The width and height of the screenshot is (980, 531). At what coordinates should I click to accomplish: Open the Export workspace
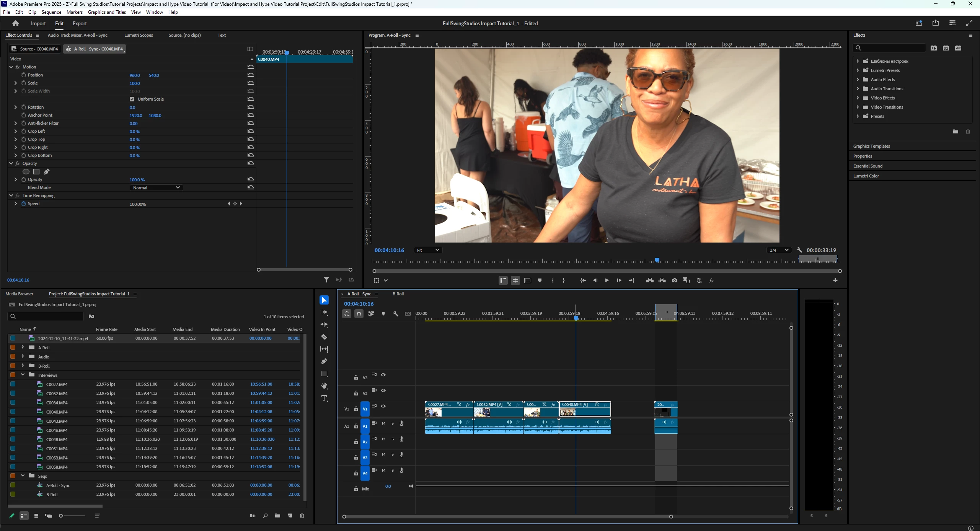80,23
